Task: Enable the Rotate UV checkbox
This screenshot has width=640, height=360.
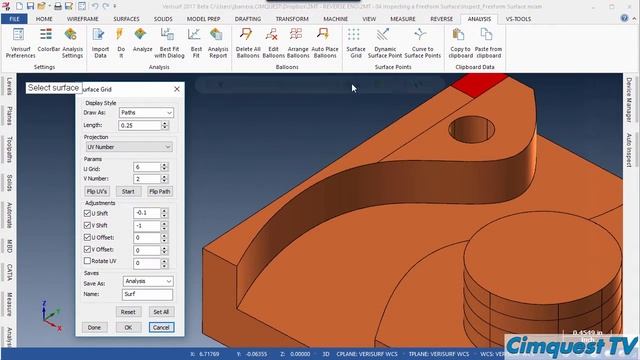Action: tap(87, 260)
